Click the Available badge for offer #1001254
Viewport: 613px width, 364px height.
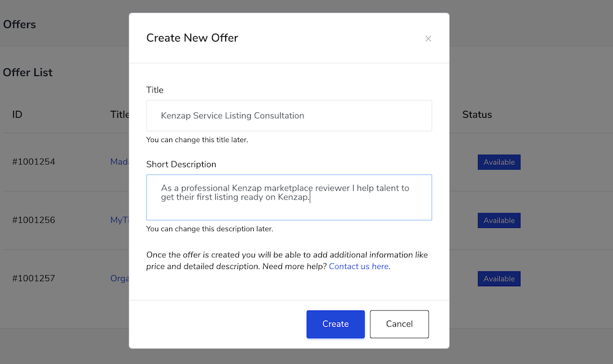pos(499,162)
